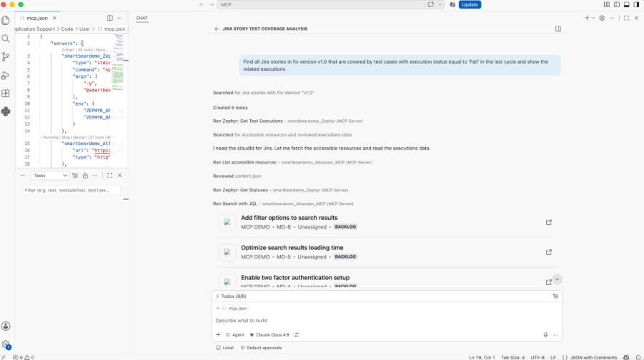
Task: Start a new chat with plus icon
Action: point(587,18)
